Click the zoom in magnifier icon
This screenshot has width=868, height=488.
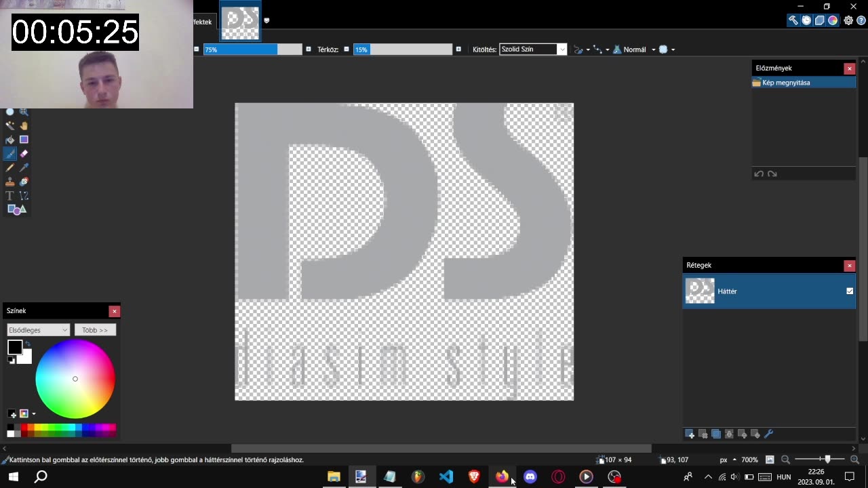click(854, 460)
